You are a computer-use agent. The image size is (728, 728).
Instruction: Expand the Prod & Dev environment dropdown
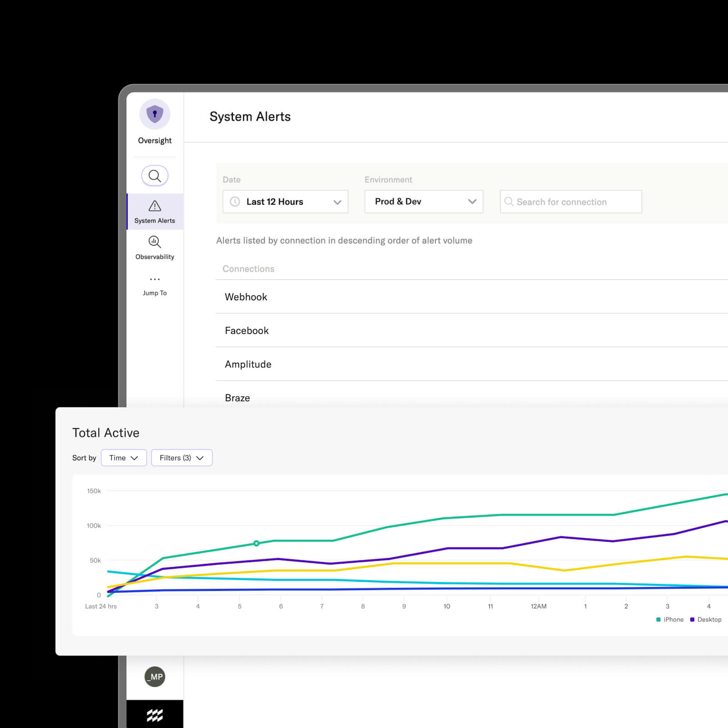click(424, 202)
